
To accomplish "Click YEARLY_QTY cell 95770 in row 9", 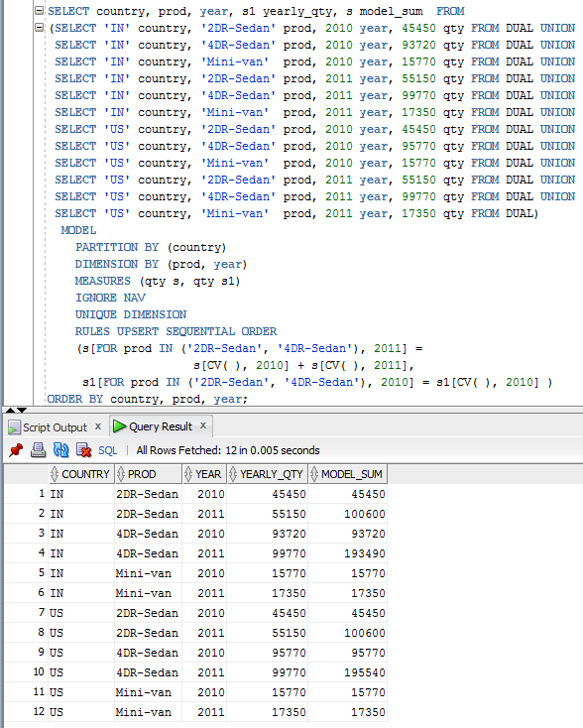I will [268, 653].
